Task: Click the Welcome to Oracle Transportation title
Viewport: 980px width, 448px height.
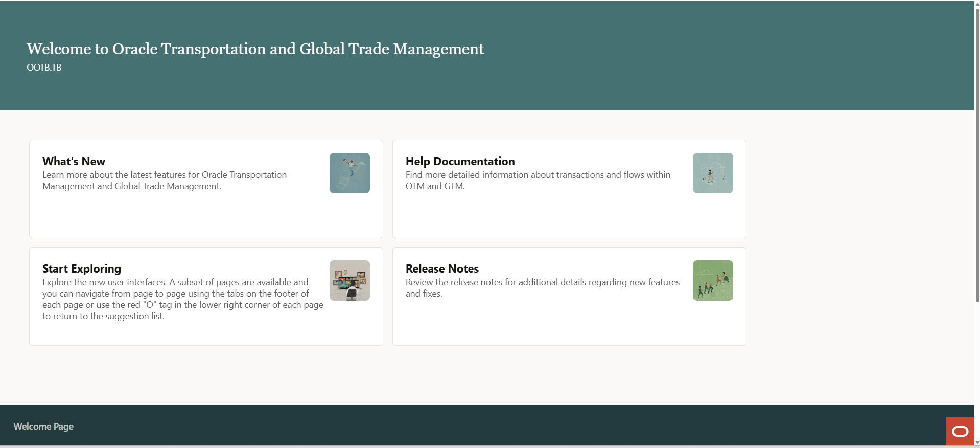Action: coord(255,49)
